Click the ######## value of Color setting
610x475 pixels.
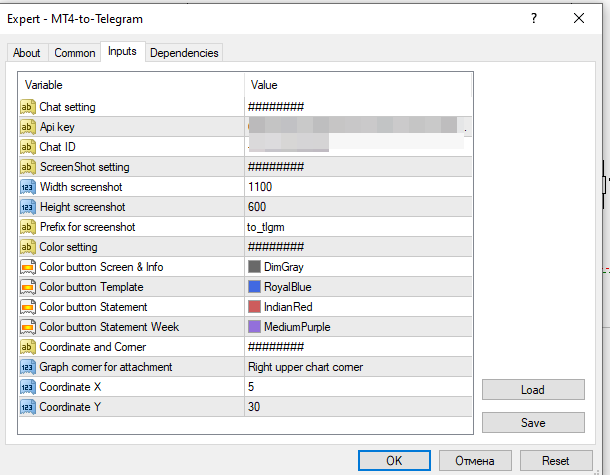coord(276,247)
